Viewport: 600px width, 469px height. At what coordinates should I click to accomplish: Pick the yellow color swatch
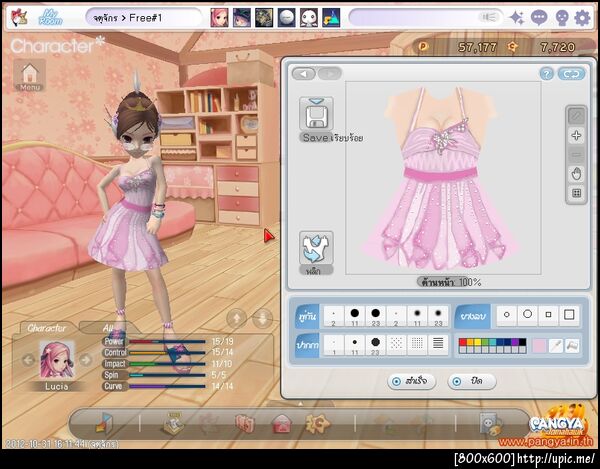478,342
